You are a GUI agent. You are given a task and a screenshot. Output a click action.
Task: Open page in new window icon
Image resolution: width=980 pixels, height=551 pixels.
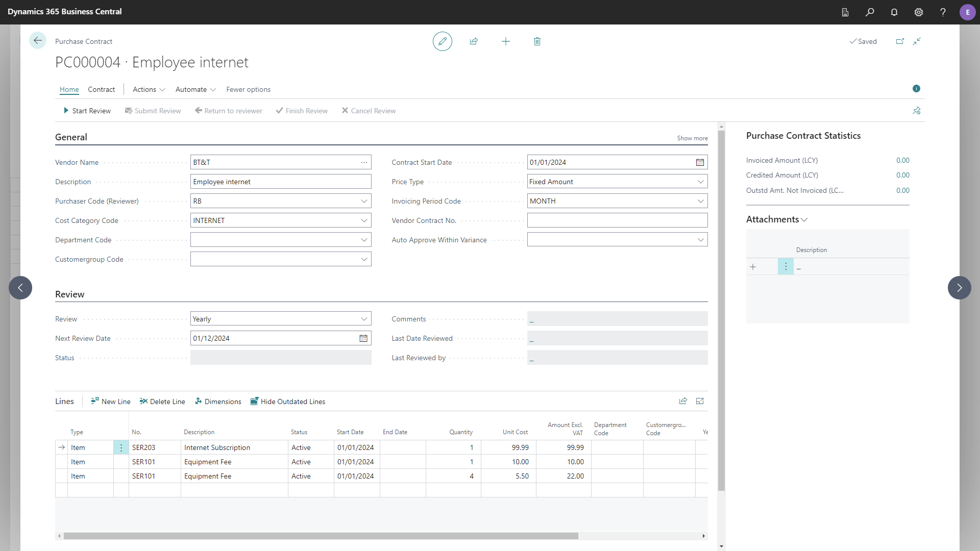coord(900,41)
